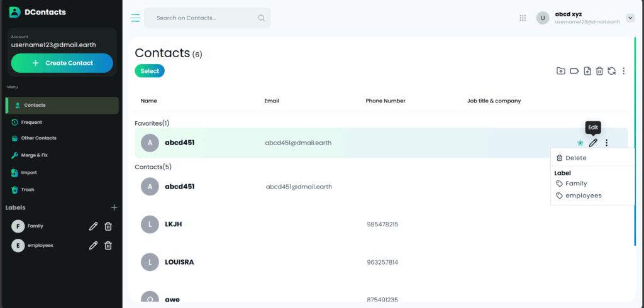644x308 pixels.
Task: Click the edit pencil for favorite abcd451
Action: point(592,143)
